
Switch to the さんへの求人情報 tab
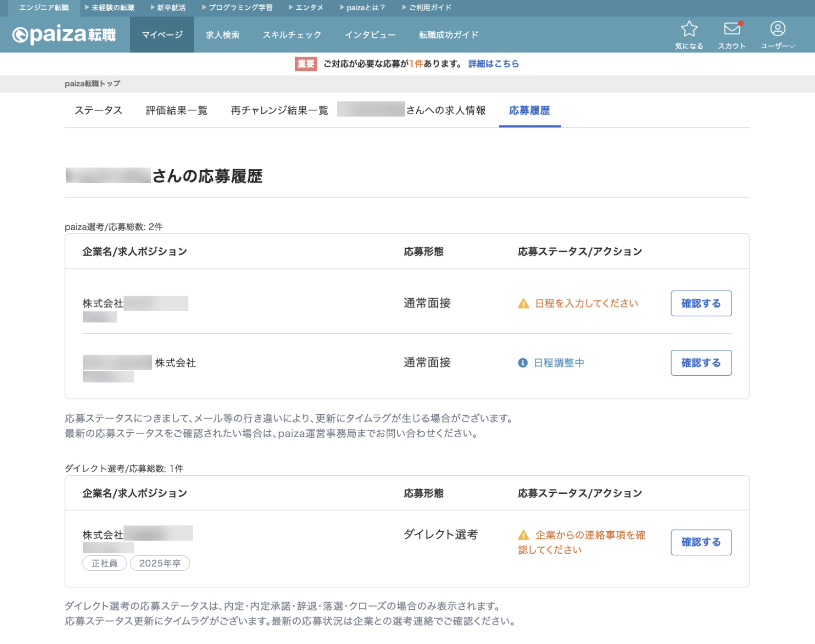(411, 110)
